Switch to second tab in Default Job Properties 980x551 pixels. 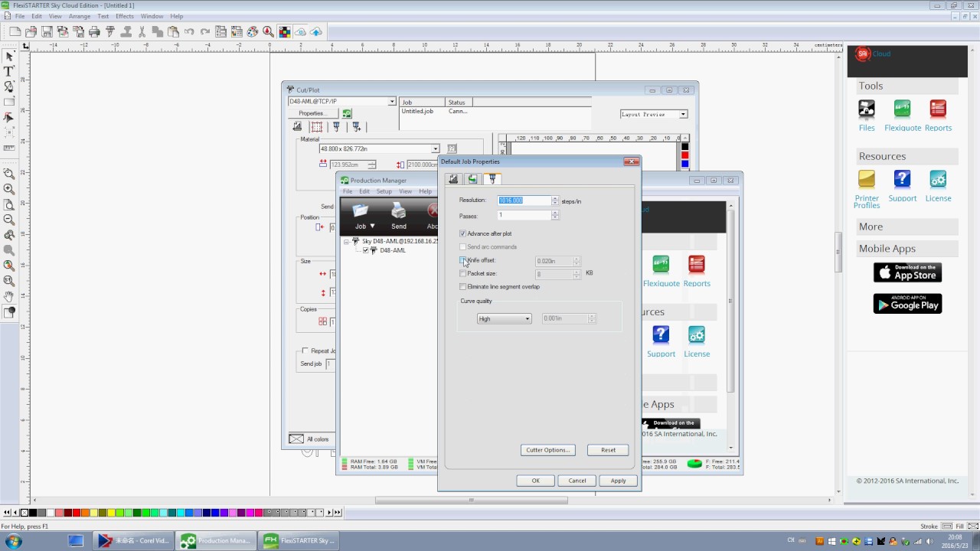coord(472,178)
